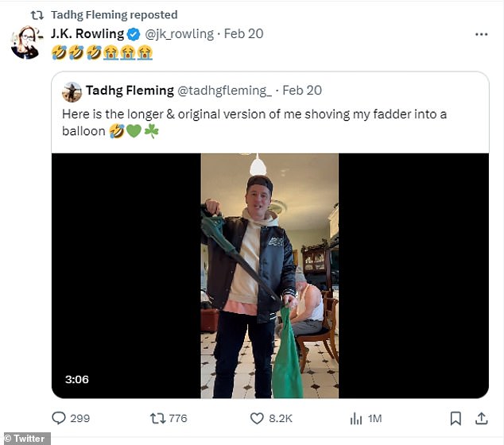Click the reply speech bubble icon
Image resolution: width=504 pixels, height=445 pixels.
pos(60,418)
